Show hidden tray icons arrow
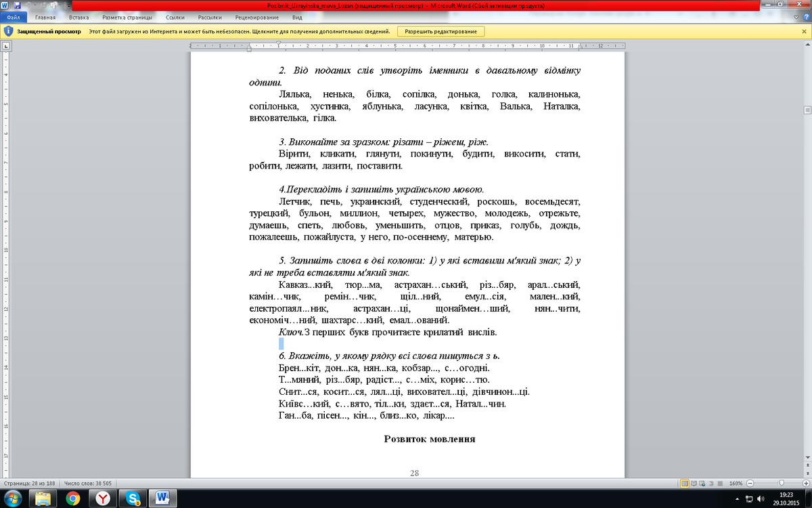Image resolution: width=812 pixels, height=508 pixels. (738, 499)
